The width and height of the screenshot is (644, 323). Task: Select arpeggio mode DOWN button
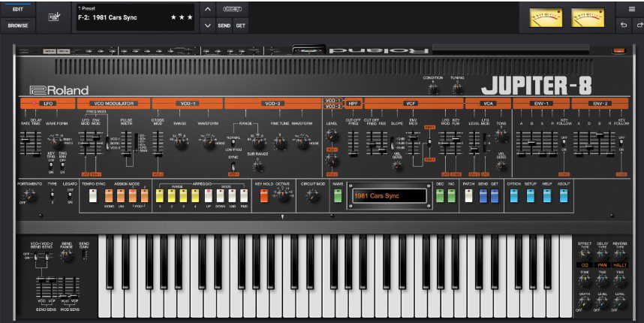click(220, 195)
